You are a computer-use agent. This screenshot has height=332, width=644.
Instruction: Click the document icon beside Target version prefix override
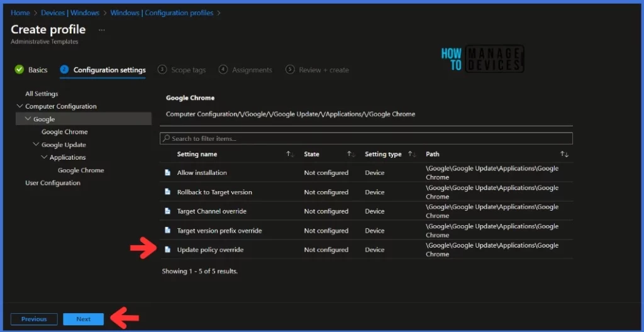(x=167, y=231)
